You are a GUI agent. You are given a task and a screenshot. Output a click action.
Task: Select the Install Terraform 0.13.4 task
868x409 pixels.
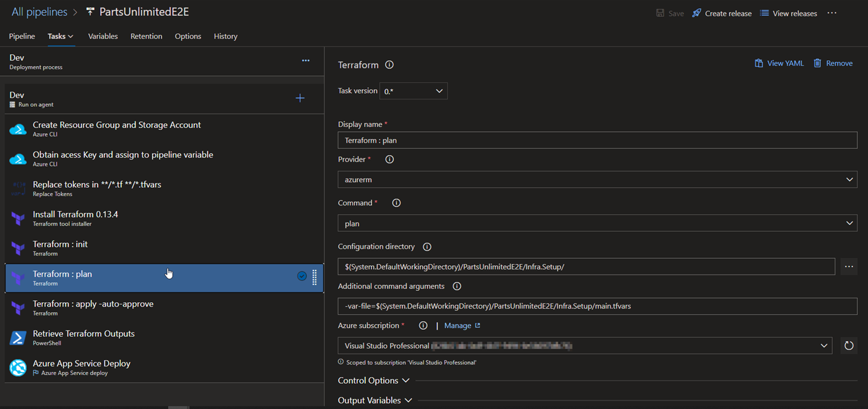pos(164,219)
